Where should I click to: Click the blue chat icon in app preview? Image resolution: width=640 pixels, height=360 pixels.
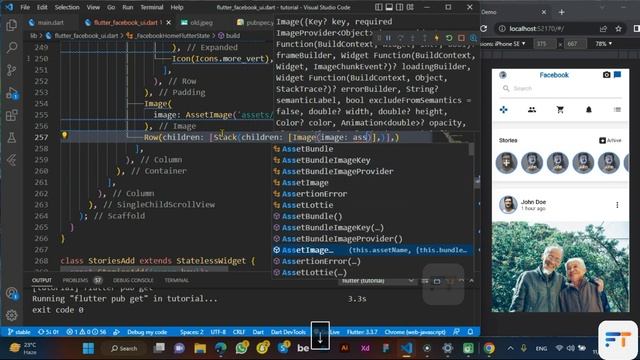(x=618, y=75)
